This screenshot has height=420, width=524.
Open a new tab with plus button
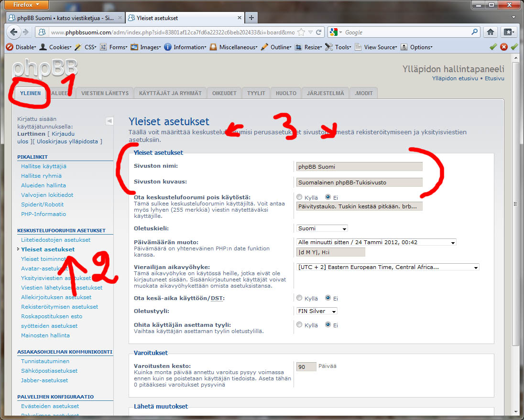[251, 18]
